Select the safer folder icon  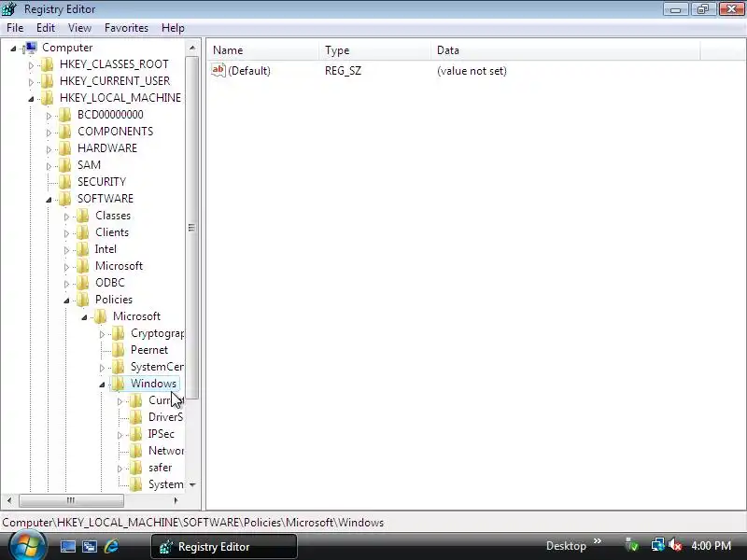pos(135,468)
